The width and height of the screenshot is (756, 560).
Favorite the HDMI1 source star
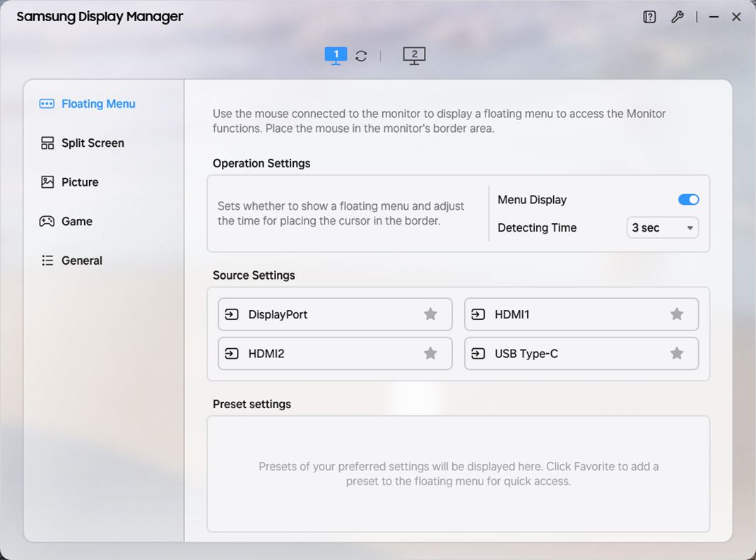pos(677,314)
